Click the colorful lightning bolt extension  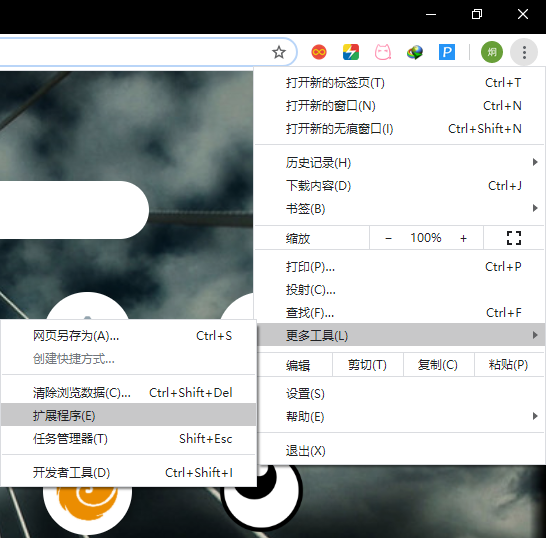pyautogui.click(x=351, y=52)
